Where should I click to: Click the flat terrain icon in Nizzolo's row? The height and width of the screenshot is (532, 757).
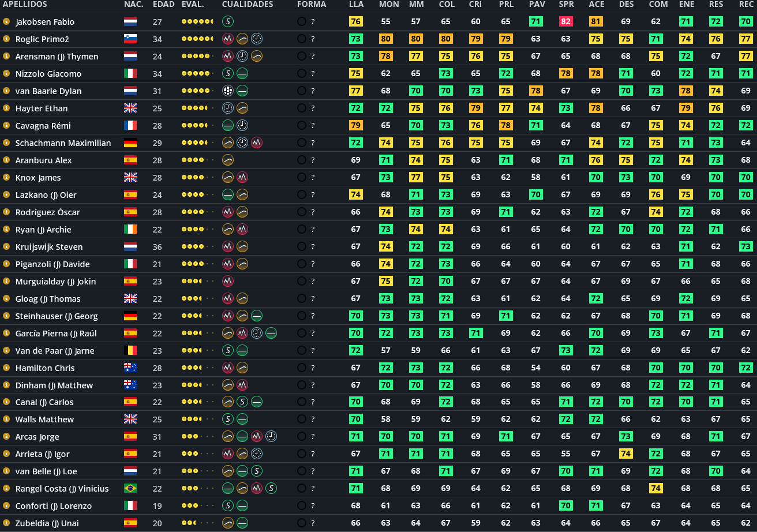coord(242,74)
